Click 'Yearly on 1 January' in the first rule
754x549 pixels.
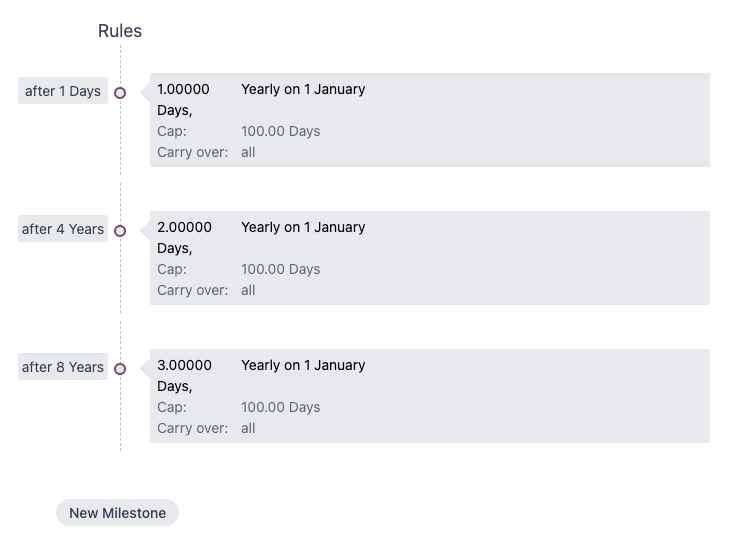[303, 89]
